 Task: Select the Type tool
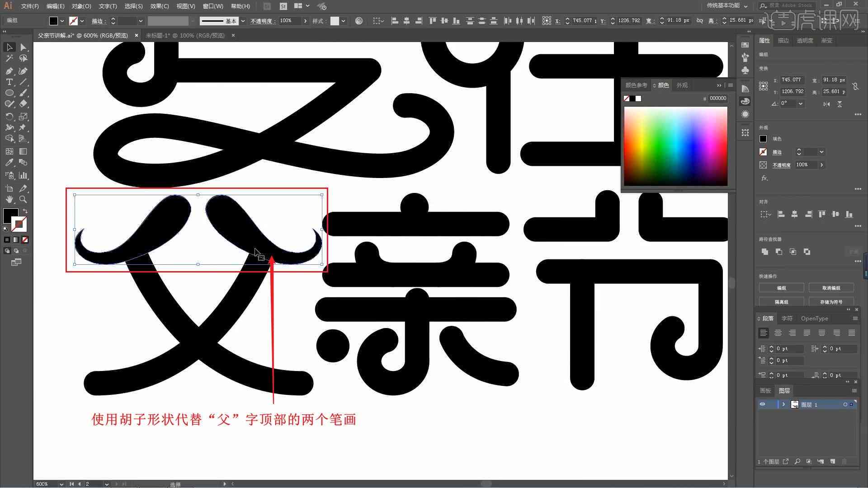coord(8,82)
